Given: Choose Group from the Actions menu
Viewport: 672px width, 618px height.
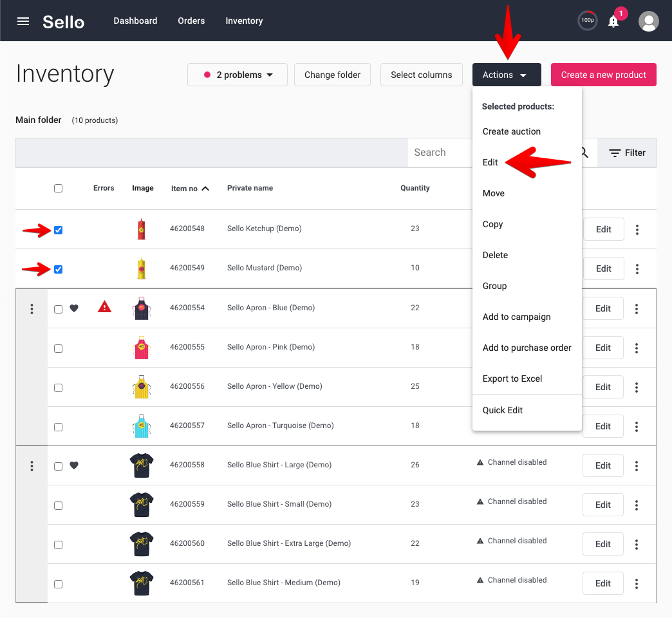Looking at the screenshot, I should (x=527, y=286).
